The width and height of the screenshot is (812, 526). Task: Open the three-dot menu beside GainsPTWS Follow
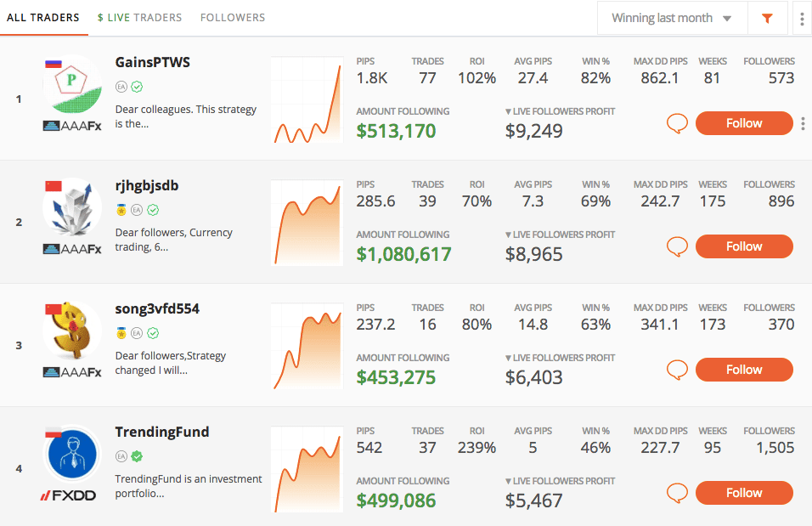[x=803, y=124]
